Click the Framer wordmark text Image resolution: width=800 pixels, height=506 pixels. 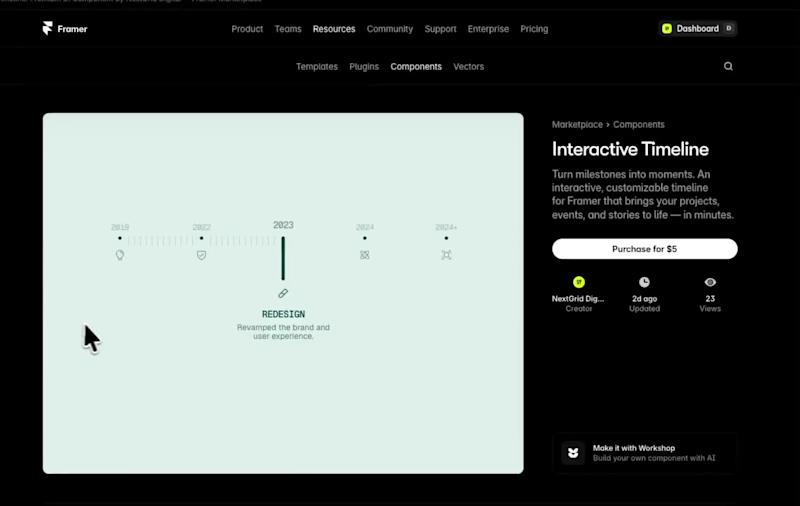pyautogui.click(x=72, y=29)
